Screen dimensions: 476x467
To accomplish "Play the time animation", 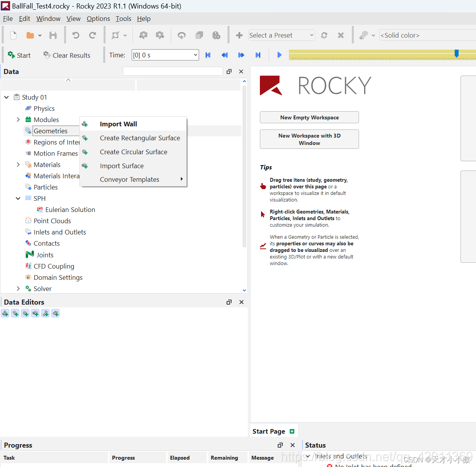I will pos(279,55).
